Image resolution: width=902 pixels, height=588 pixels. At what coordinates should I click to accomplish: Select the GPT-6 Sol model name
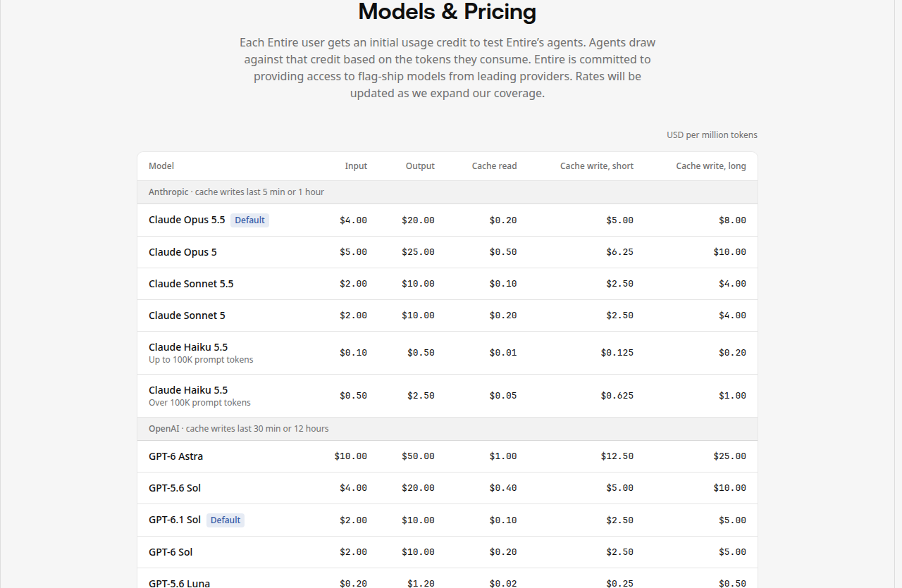pyautogui.click(x=171, y=552)
